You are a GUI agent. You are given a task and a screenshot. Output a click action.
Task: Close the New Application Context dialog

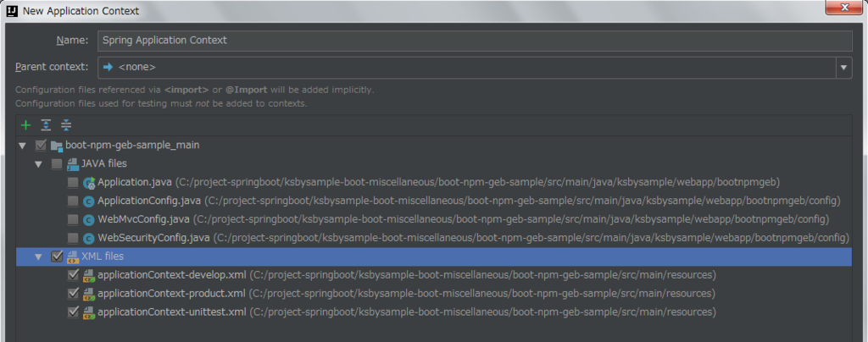click(843, 7)
